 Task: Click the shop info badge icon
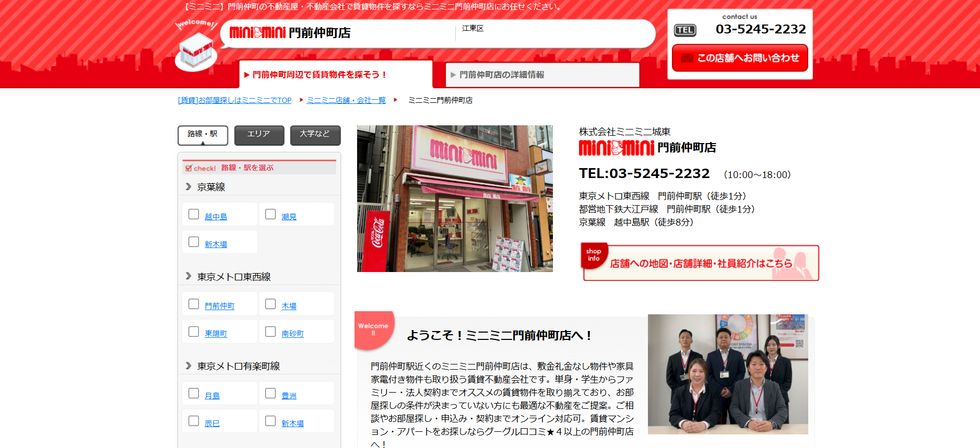(x=594, y=255)
